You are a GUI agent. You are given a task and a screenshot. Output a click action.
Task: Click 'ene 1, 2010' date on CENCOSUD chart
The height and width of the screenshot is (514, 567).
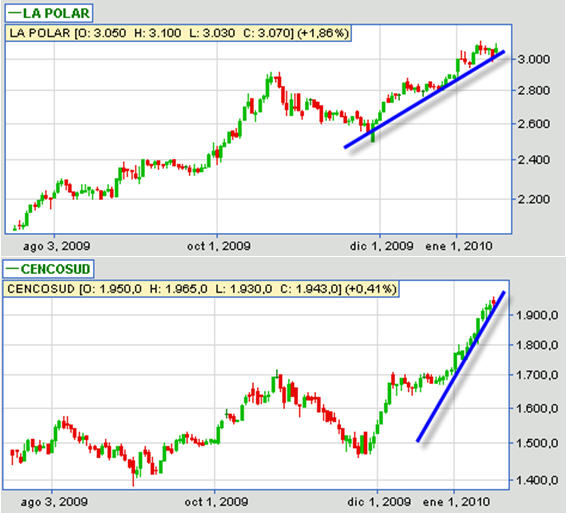(x=456, y=502)
